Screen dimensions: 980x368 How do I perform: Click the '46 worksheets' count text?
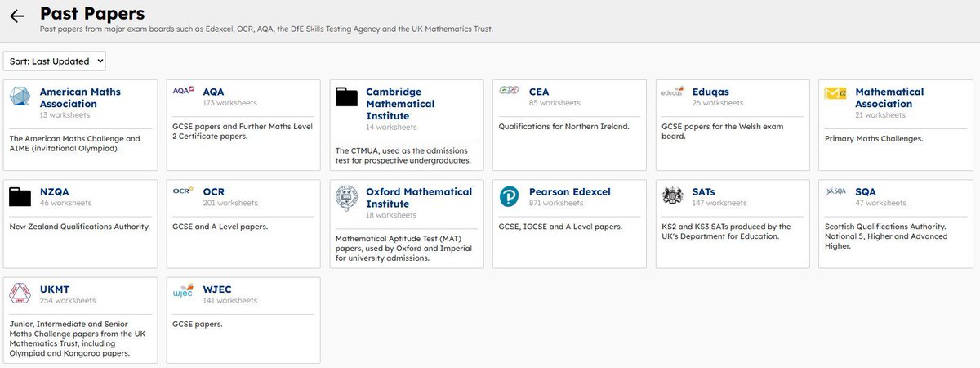pos(65,203)
